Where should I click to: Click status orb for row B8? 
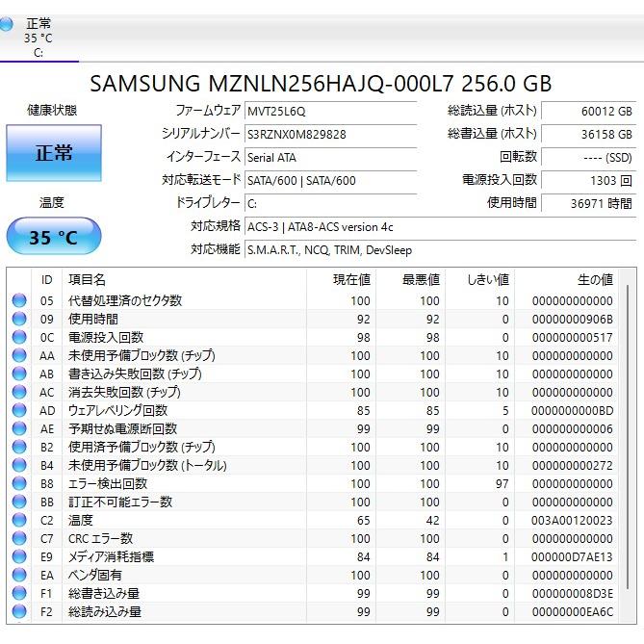click(x=19, y=483)
